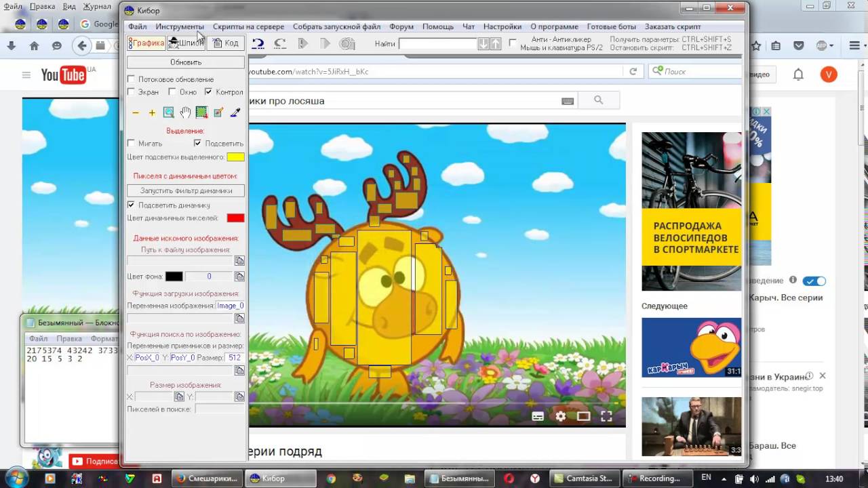
Task: Select the green region selection tool
Action: pos(201,113)
